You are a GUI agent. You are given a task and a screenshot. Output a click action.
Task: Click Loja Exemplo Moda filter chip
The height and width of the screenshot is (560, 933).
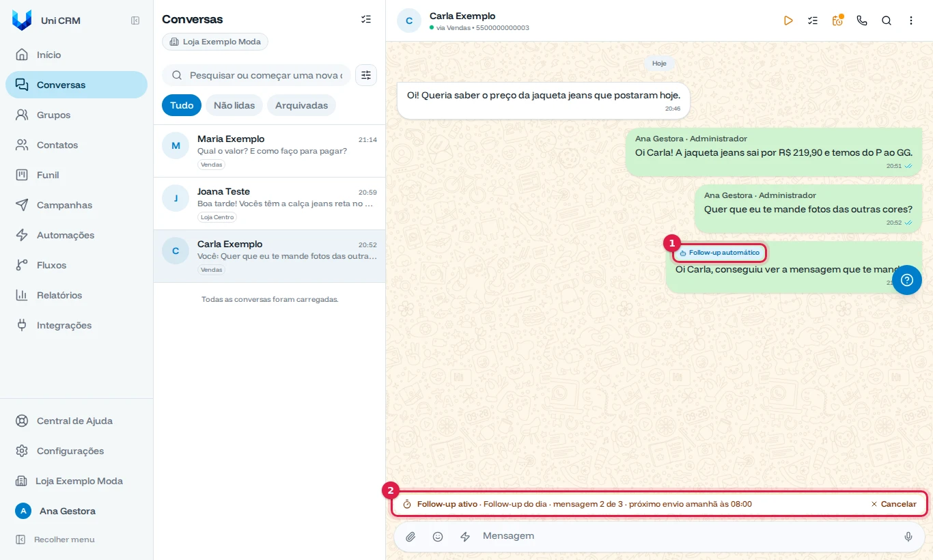click(x=215, y=42)
